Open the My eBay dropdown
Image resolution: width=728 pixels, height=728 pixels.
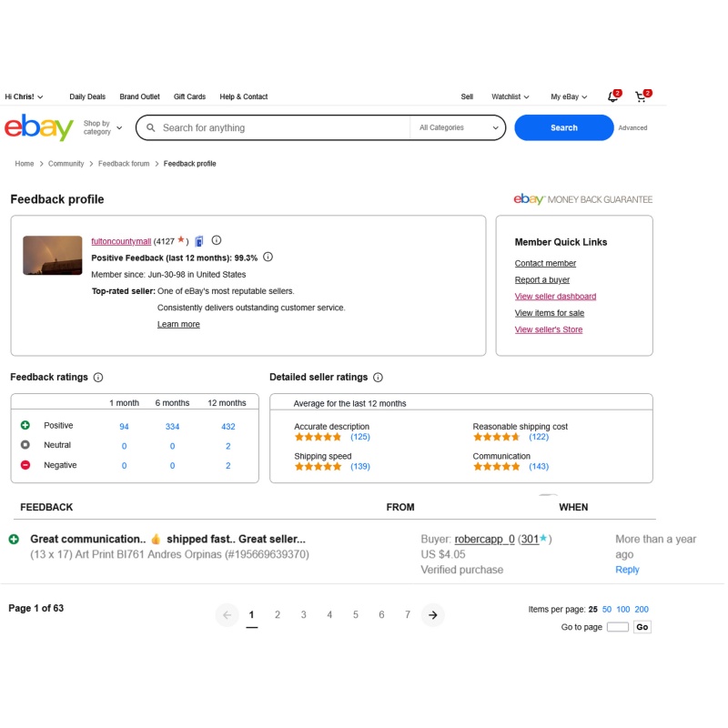(569, 96)
